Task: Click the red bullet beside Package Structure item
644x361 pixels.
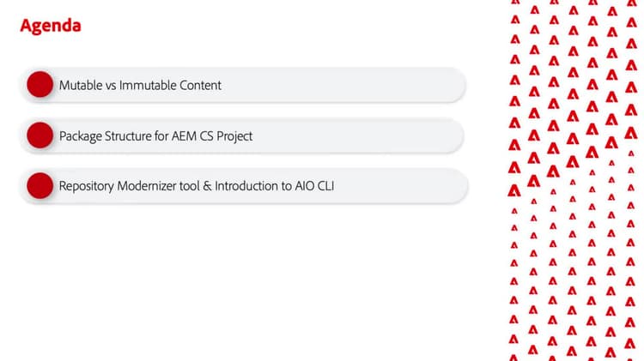Action: tap(39, 135)
